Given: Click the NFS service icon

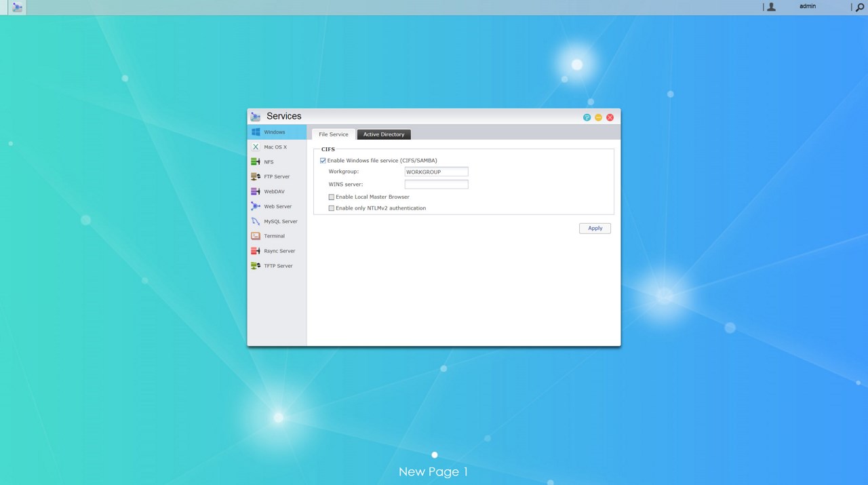Looking at the screenshot, I should point(256,162).
